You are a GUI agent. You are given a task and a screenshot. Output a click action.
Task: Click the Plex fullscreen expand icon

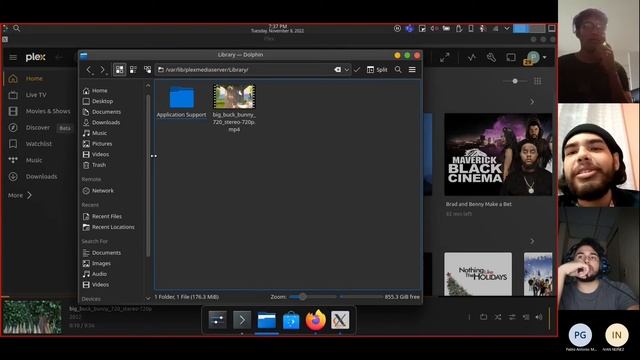tap(444, 58)
